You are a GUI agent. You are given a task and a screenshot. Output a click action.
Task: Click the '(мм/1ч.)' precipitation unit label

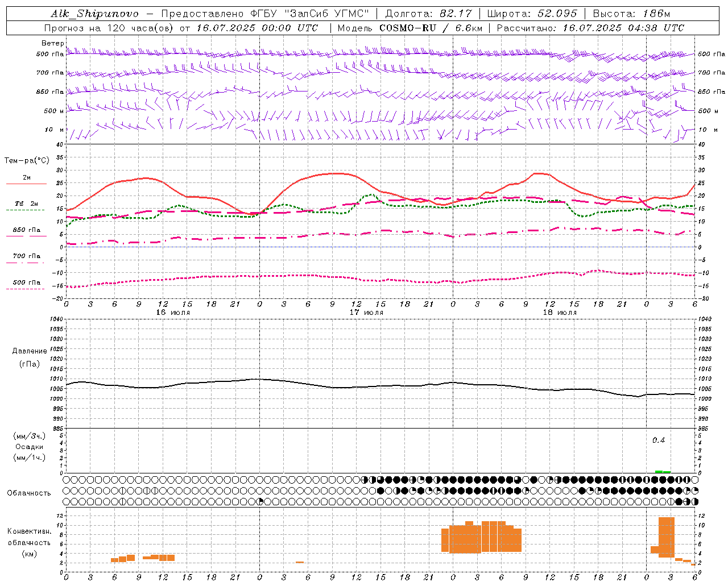pos(30,458)
